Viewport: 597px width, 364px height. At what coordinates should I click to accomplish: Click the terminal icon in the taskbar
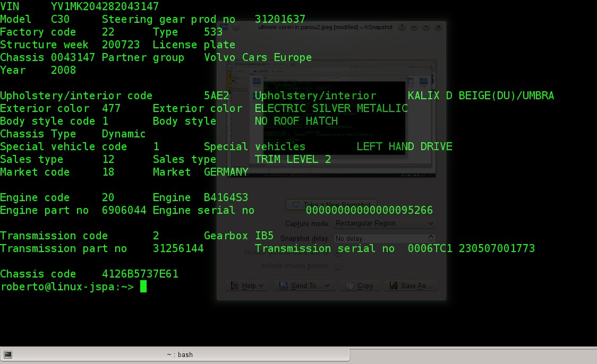coord(8,354)
